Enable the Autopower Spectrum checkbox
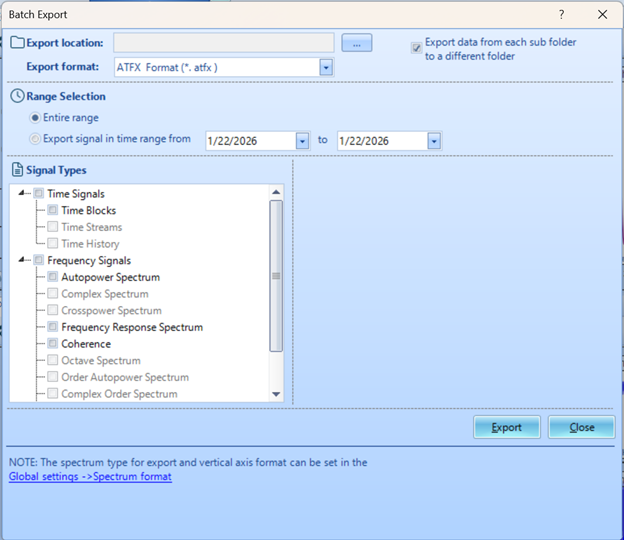This screenshot has height=540, width=624. (x=53, y=277)
